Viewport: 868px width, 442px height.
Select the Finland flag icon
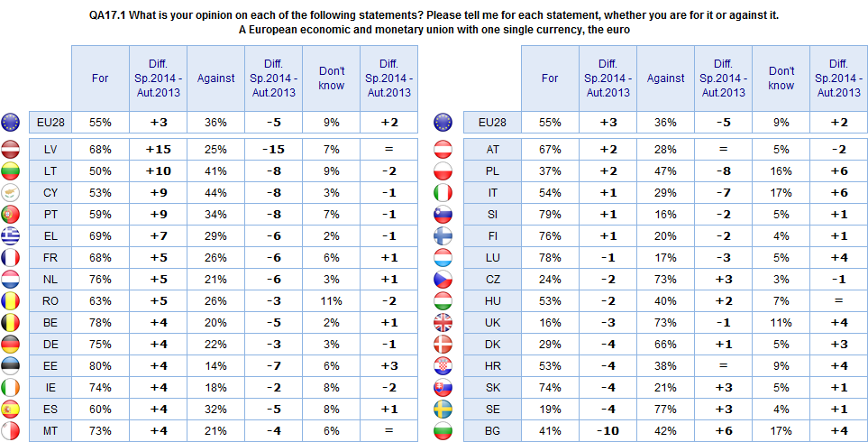(443, 235)
